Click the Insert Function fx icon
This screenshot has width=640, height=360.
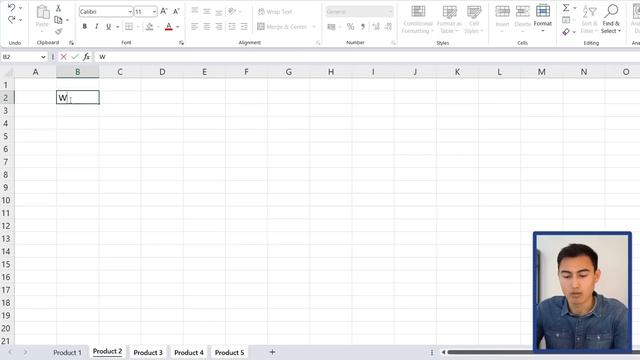point(86,57)
